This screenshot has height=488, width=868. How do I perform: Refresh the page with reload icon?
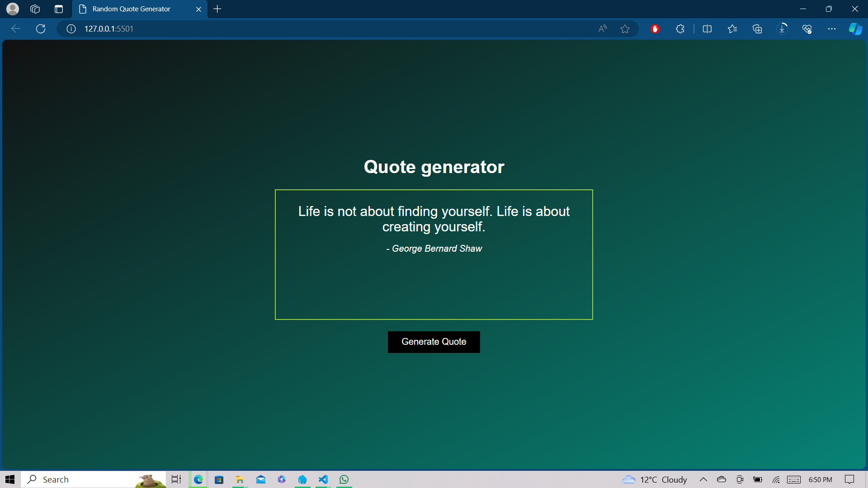pyautogui.click(x=41, y=29)
